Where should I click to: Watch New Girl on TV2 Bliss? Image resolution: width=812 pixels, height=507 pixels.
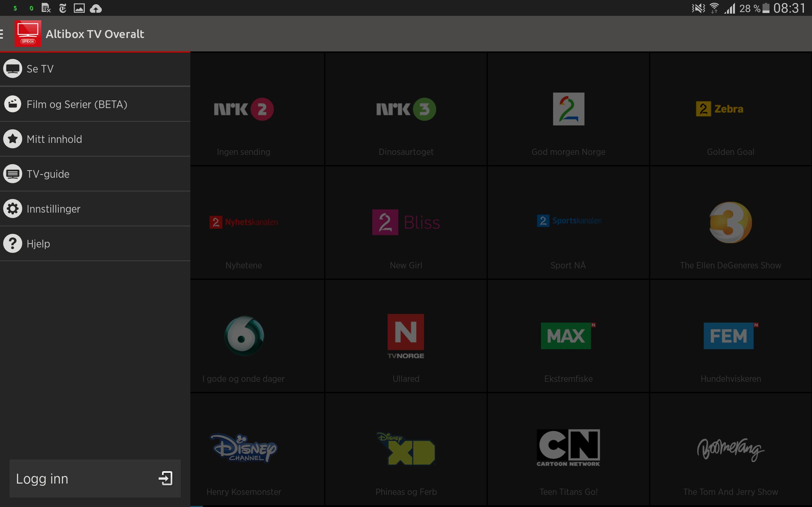pyautogui.click(x=406, y=222)
